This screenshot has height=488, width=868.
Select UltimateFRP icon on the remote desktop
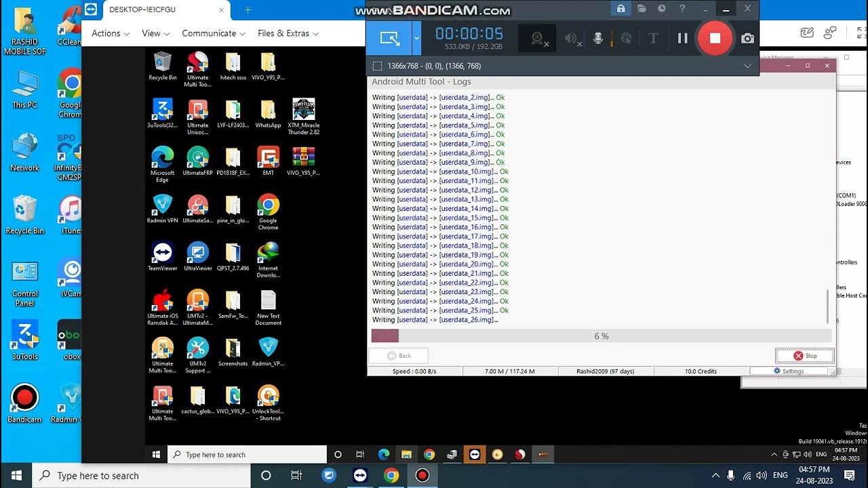198,161
